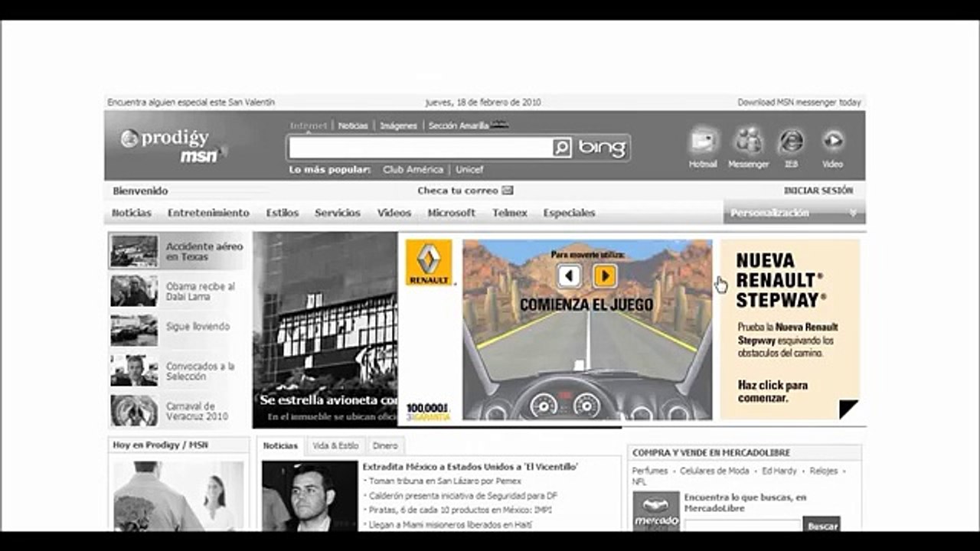Click the Carnaval de Veracruz thumbnail
Screen dimensions: 980x551
coord(134,410)
